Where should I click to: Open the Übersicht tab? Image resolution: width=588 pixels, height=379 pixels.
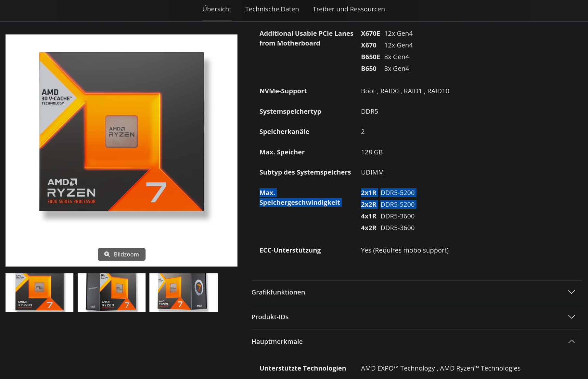pos(217,9)
